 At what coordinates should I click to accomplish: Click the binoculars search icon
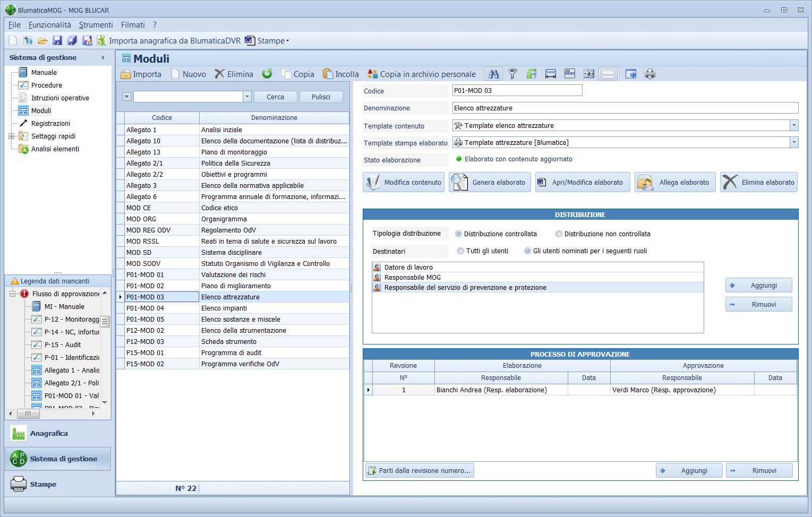click(x=493, y=74)
